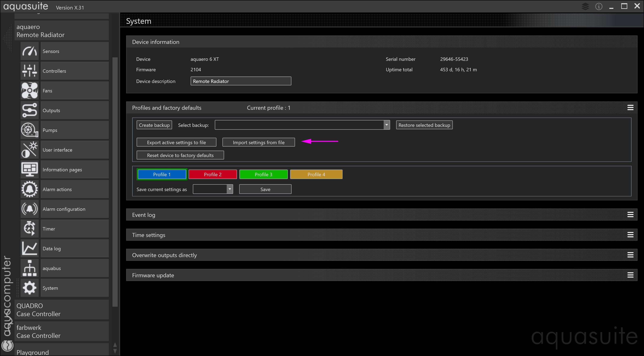Click the Alarm actions bell icon

click(29, 189)
